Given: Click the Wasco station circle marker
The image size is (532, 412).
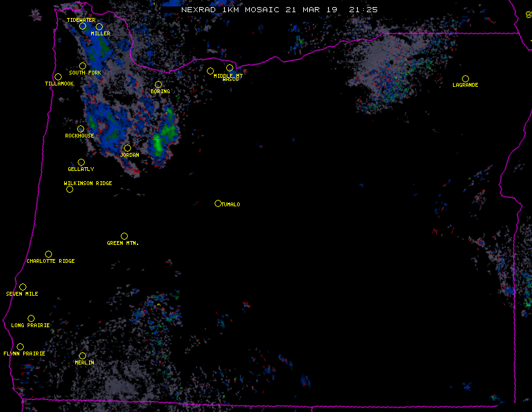Looking at the screenshot, I should [229, 68].
